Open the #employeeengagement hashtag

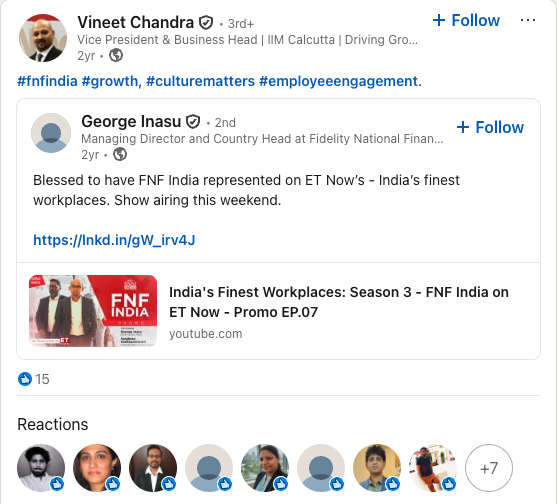click(x=338, y=81)
